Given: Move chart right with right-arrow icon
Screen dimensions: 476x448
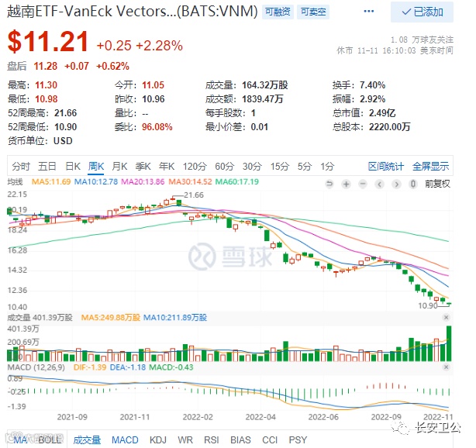Looking at the screenshot, I should pos(396,184).
